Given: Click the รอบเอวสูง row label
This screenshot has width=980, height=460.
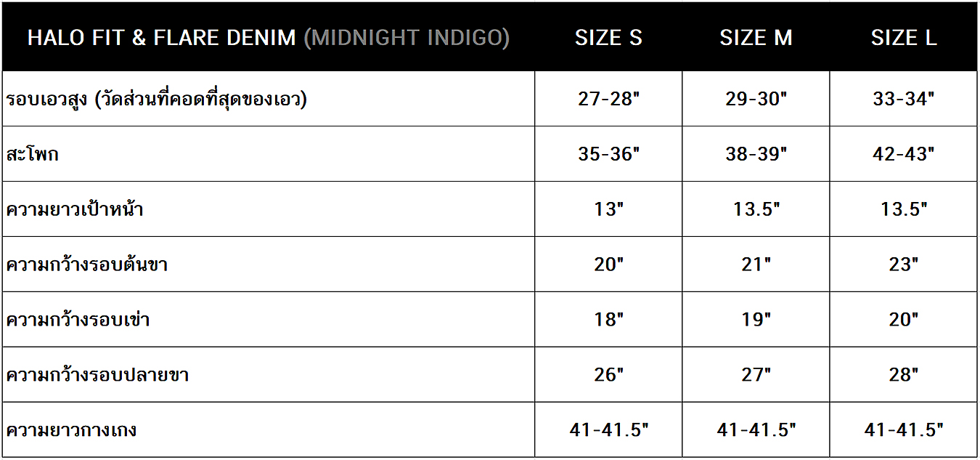Looking at the screenshot, I should pos(157,99).
